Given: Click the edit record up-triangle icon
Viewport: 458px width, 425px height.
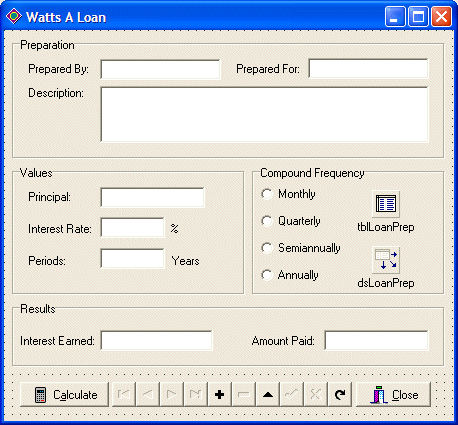Looking at the screenshot, I should click(268, 395).
